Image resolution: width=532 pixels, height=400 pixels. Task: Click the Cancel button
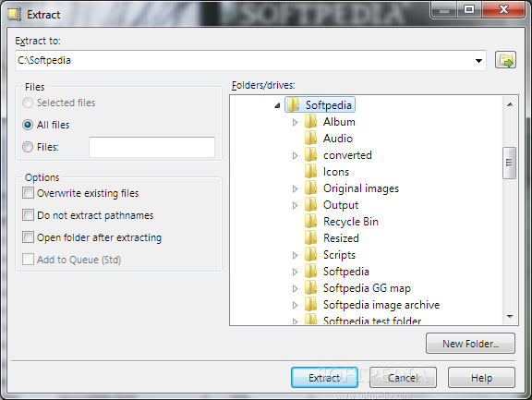tap(403, 377)
